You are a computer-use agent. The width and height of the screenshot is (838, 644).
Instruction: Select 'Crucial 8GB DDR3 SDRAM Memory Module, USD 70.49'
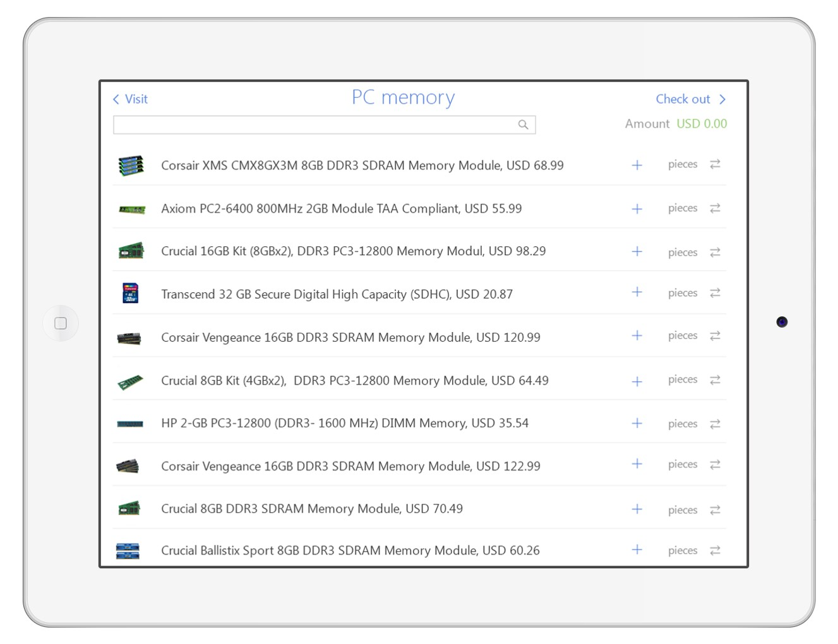[312, 509]
